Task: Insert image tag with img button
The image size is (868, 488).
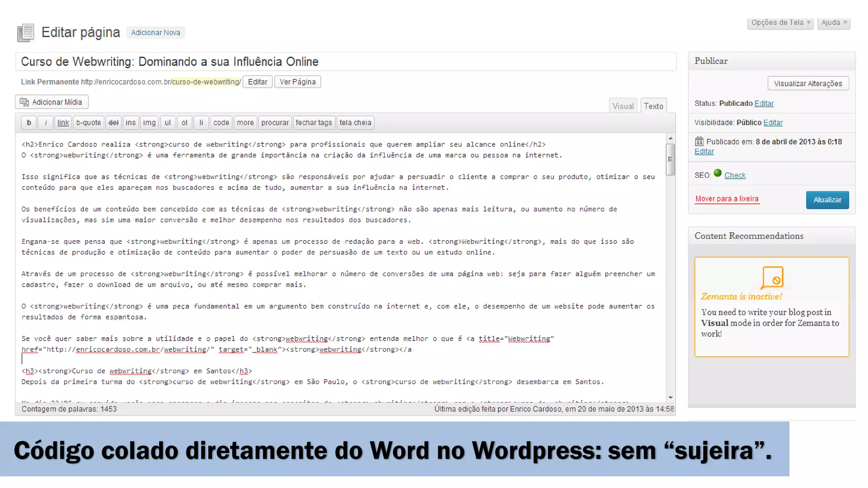Action: [149, 122]
